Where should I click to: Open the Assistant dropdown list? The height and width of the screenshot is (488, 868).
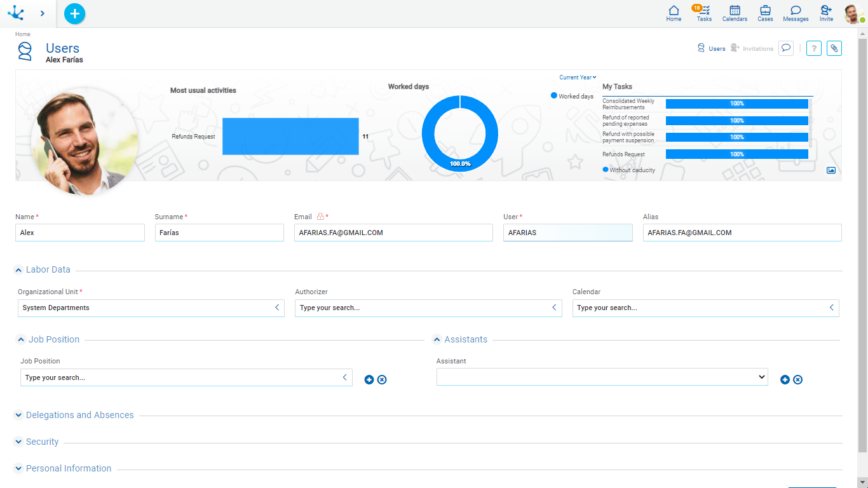tap(601, 377)
